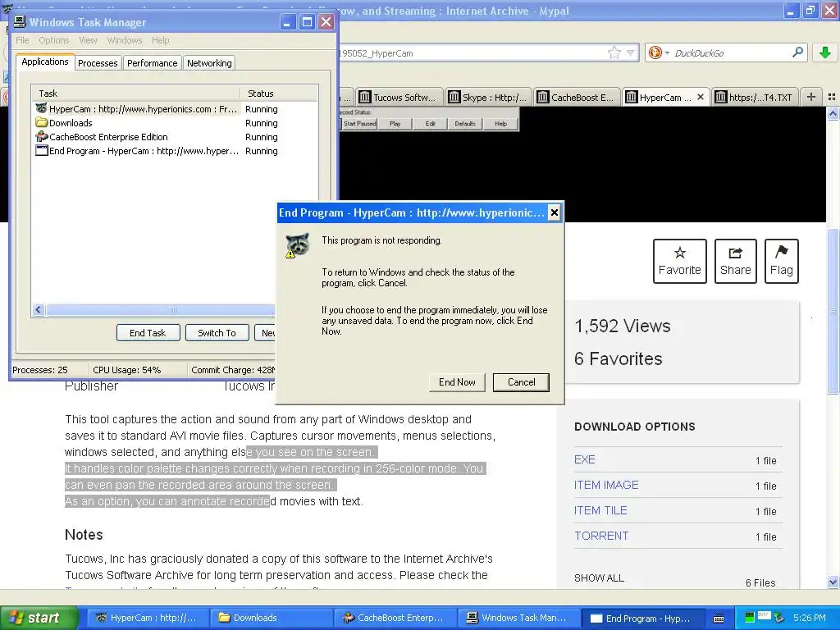This screenshot has height=630, width=840.
Task: Click the bookmark star icon in address bar
Action: pos(614,52)
